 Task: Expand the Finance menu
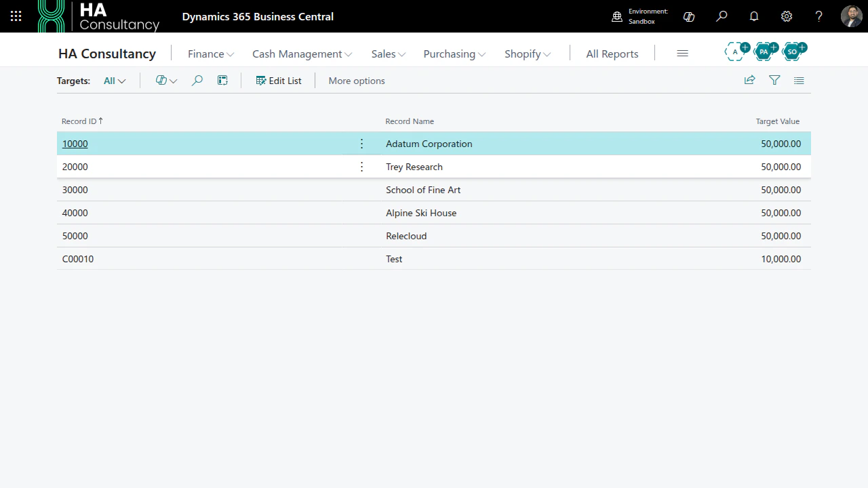(211, 54)
